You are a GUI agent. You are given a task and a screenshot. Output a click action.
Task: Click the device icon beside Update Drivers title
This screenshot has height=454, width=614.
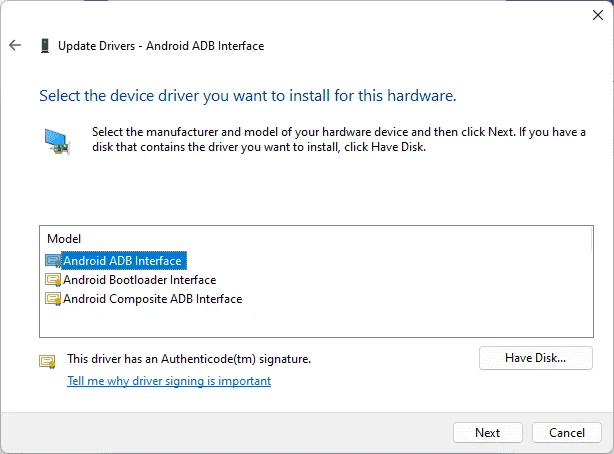coord(45,46)
